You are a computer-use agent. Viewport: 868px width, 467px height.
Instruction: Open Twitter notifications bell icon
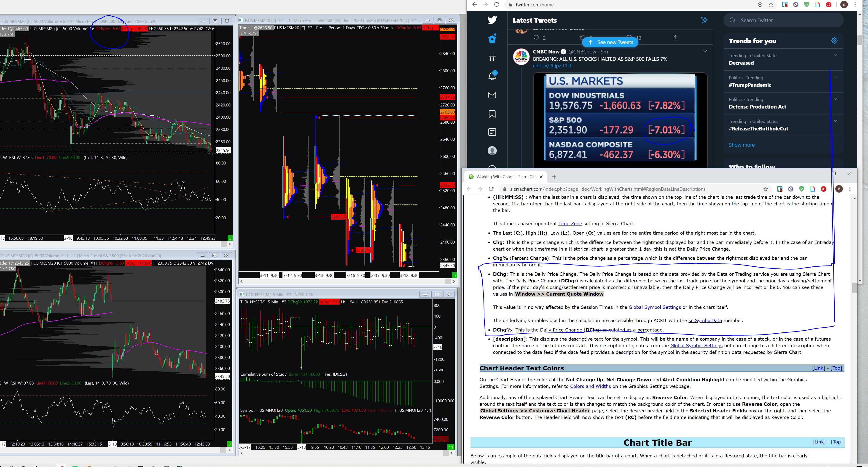pyautogui.click(x=492, y=76)
